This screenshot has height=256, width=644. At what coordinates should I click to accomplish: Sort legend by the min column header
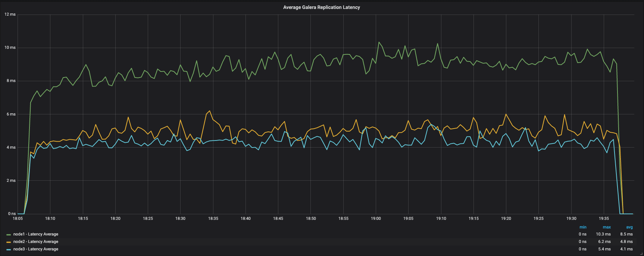point(583,227)
